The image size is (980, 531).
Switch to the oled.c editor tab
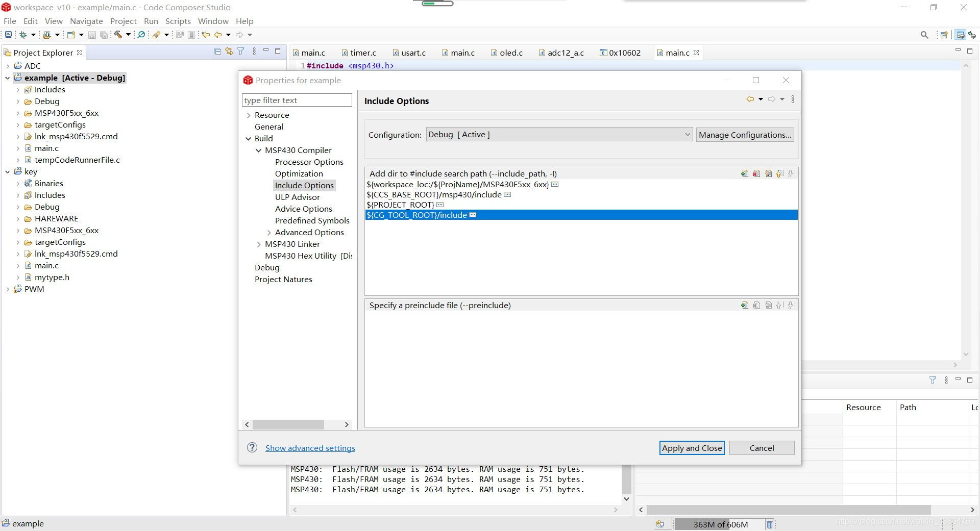pyautogui.click(x=507, y=53)
